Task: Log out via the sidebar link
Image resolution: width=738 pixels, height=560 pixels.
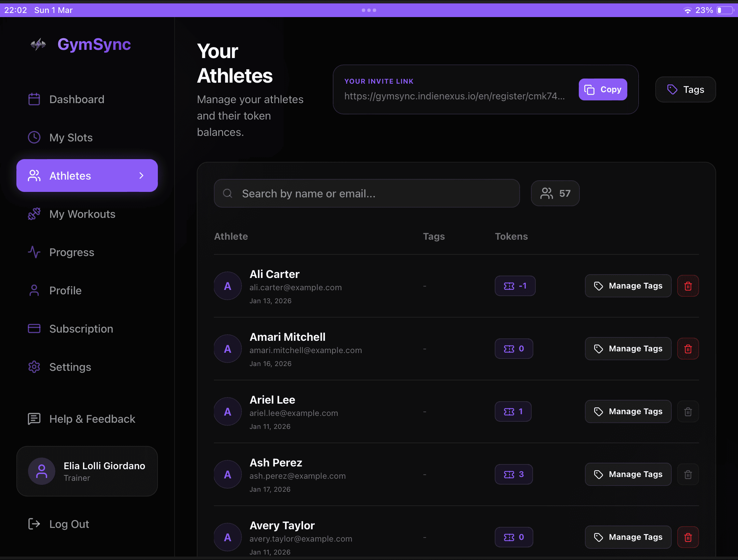Action: click(x=69, y=524)
